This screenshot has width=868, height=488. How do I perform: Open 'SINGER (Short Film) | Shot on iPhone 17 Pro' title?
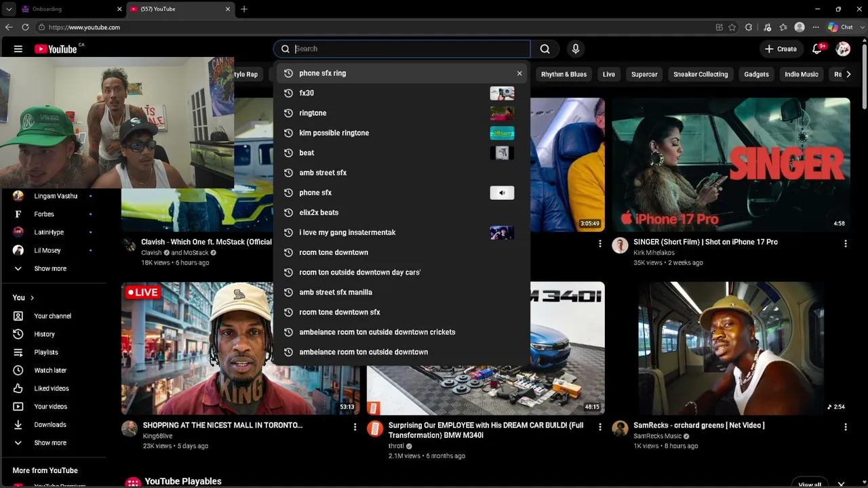coord(705,242)
